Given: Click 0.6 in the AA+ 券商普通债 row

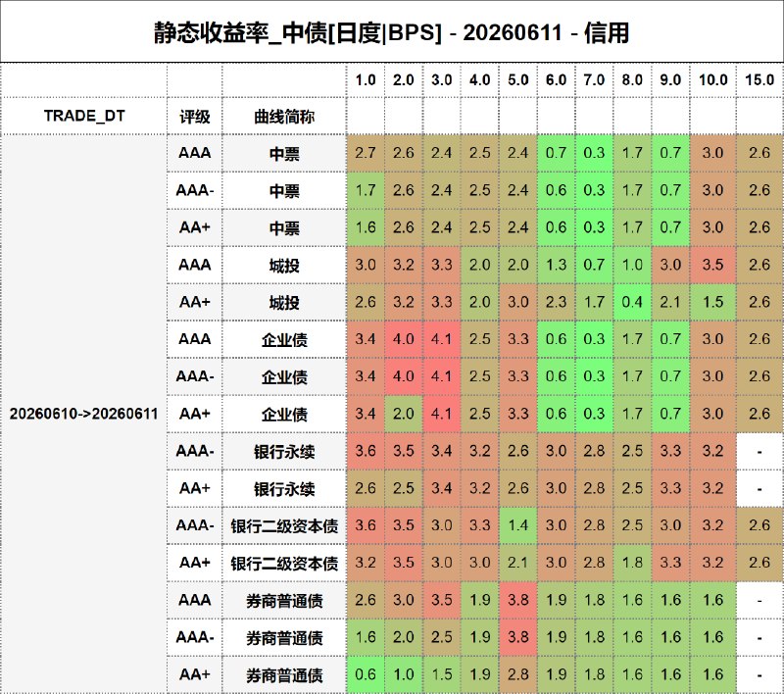Looking at the screenshot, I should click(x=366, y=674).
